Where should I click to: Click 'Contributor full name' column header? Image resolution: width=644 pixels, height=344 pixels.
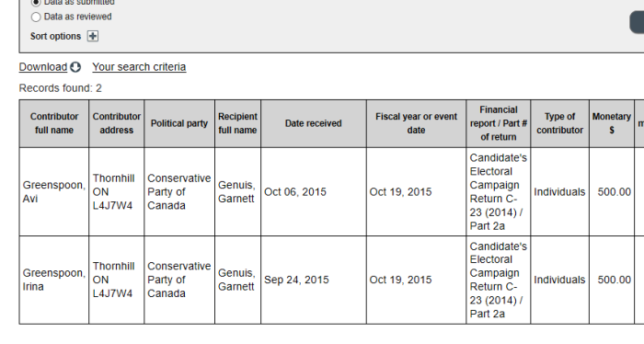click(54, 123)
